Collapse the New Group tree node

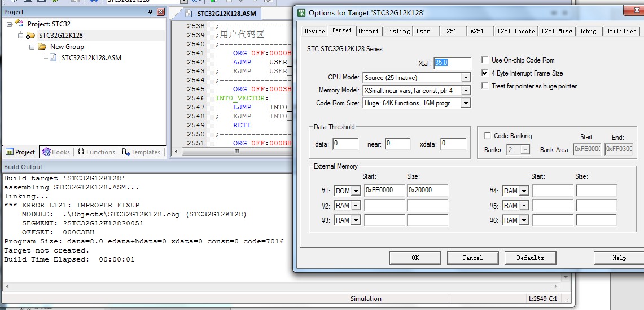click(32, 47)
